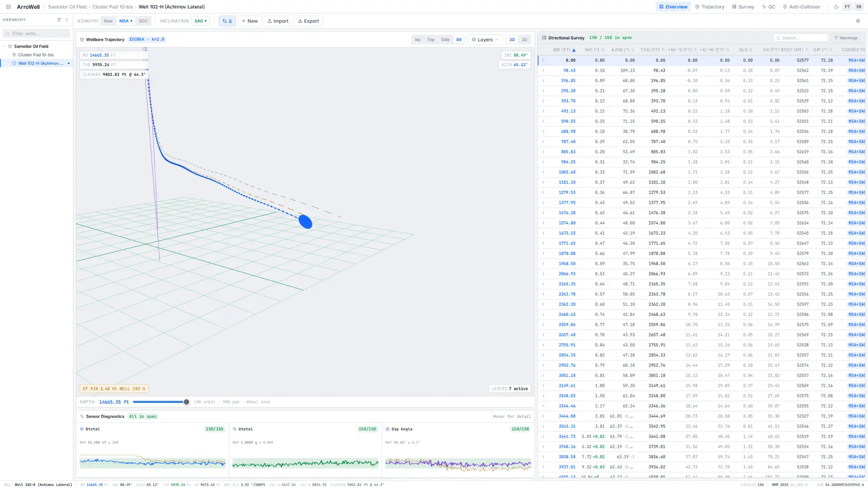Click the Btotal sensor icon
The height and width of the screenshot is (488, 868).
[x=82, y=429]
